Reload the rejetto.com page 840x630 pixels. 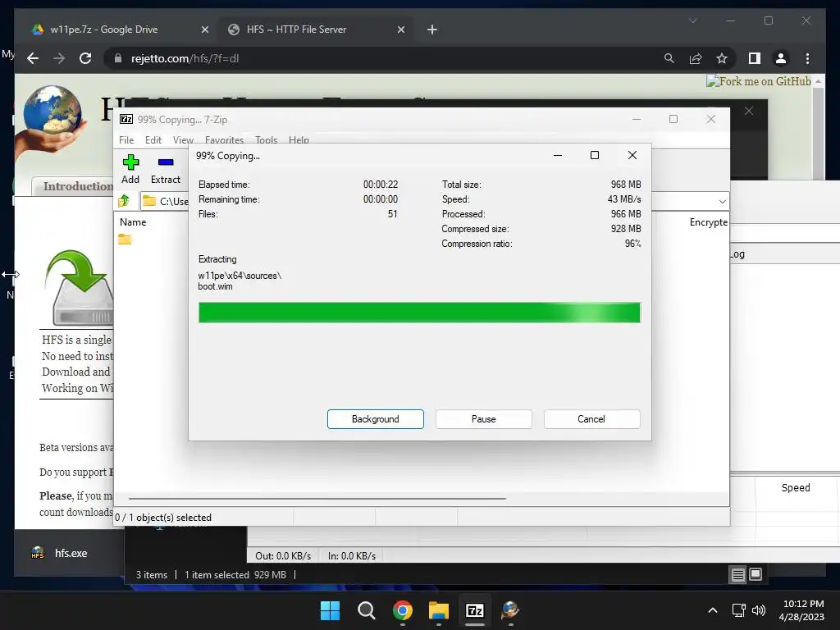85,58
